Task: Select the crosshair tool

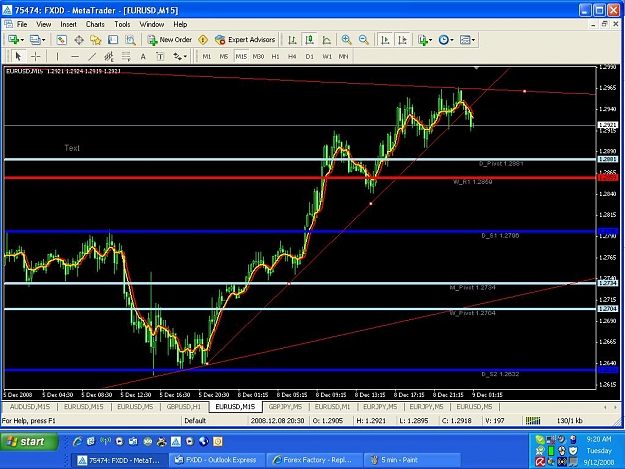Action: (35, 57)
